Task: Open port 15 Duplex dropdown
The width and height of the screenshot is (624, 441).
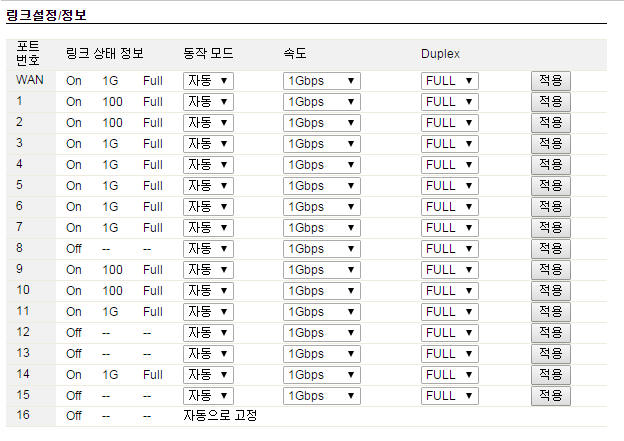Action: tap(450, 396)
